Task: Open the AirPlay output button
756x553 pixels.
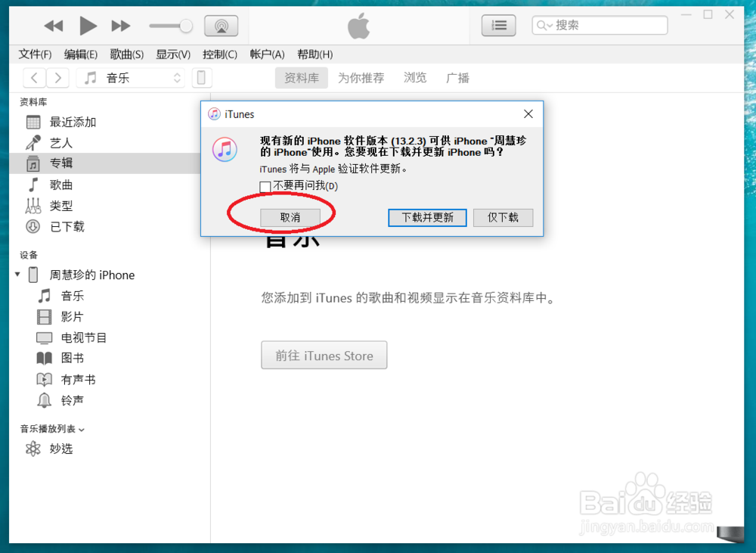Action: coord(222,26)
